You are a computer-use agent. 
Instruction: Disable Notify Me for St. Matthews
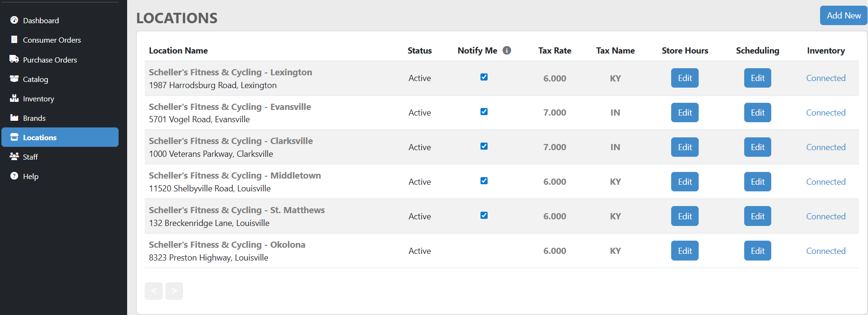tap(484, 216)
